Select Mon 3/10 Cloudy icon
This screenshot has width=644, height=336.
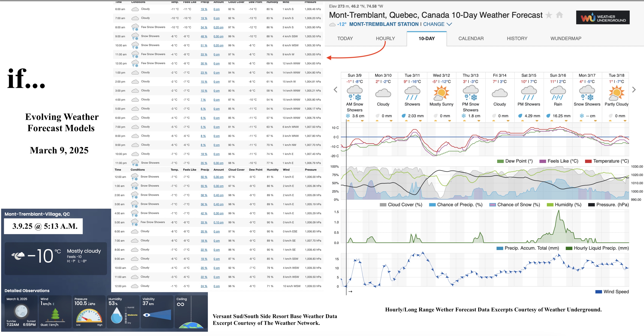[383, 93]
